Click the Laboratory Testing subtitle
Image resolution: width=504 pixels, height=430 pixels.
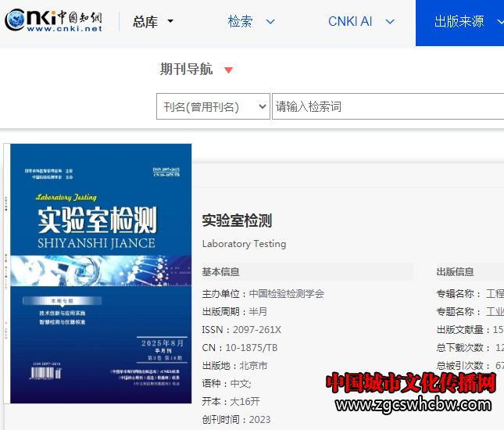(x=244, y=243)
